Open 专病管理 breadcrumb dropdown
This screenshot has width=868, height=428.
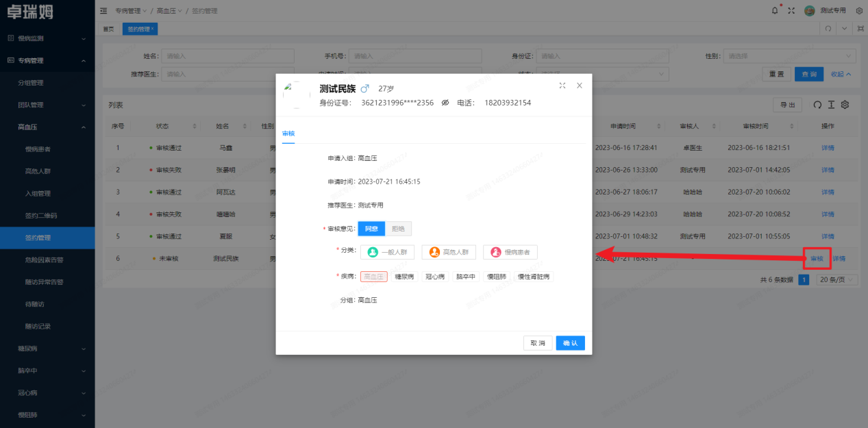tap(130, 11)
